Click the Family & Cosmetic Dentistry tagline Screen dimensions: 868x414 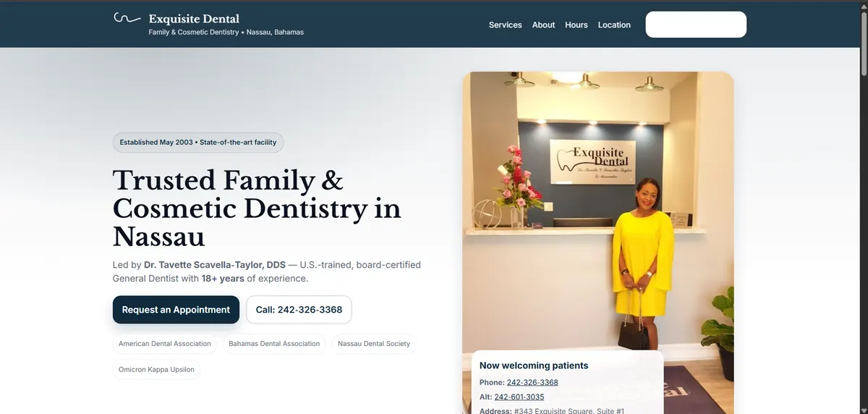coord(226,33)
